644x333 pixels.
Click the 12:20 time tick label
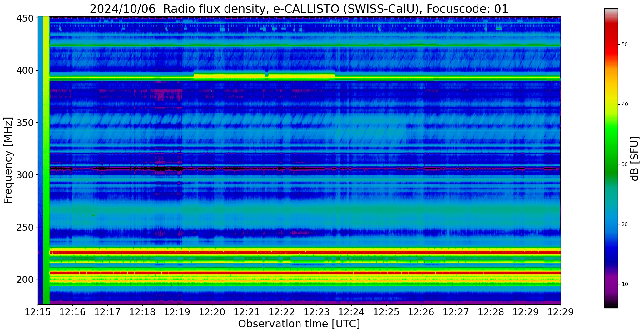click(x=212, y=312)
